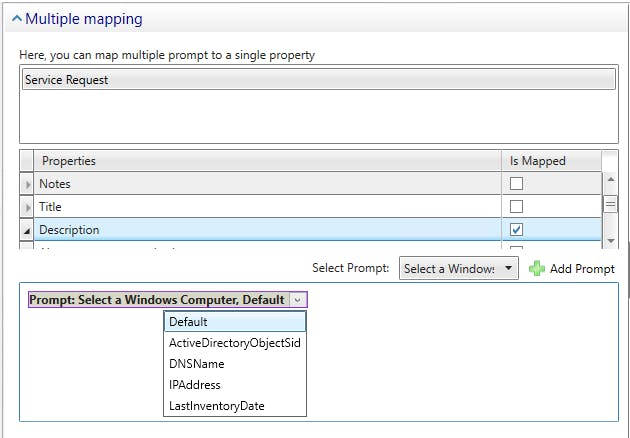Screen dimensions: 630x438
Task: Click the green plus Add Prompt icon
Action: click(x=537, y=268)
